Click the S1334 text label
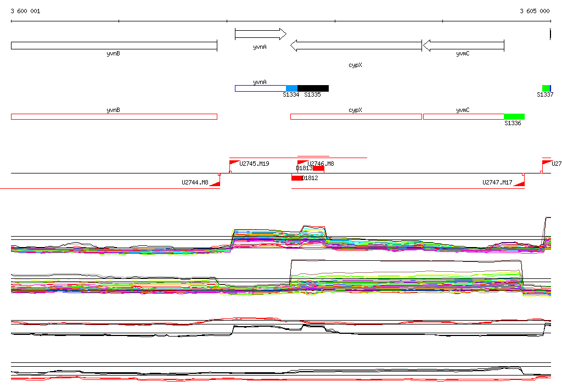This screenshot has height=392, width=562. coord(291,94)
